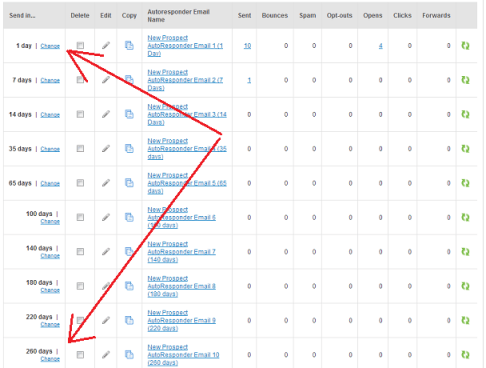Tick the delete checkbox for 260 days email

click(80, 355)
